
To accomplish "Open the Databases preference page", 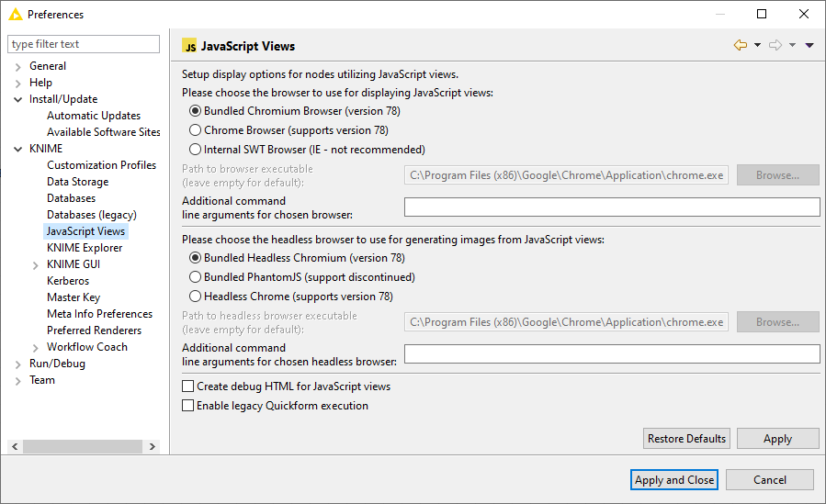I will pyautogui.click(x=71, y=198).
